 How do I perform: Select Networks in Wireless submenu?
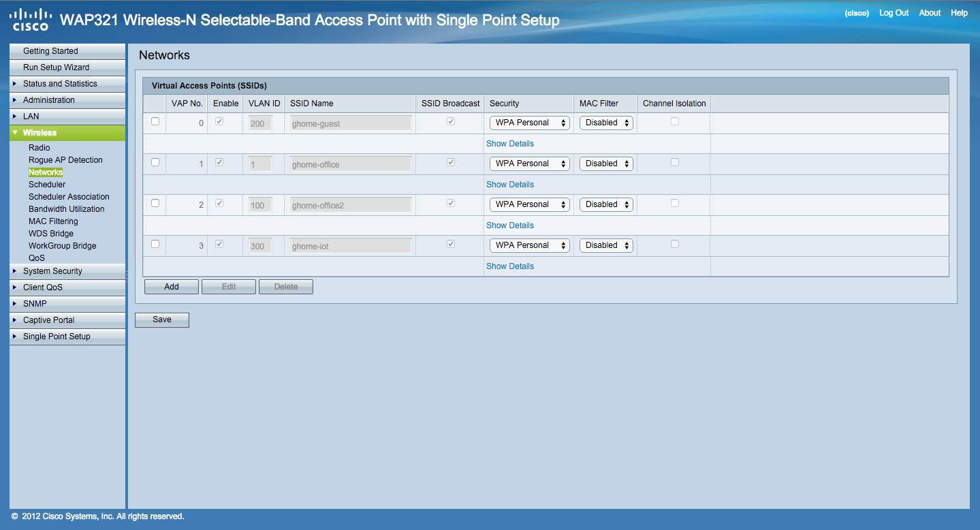[46, 172]
